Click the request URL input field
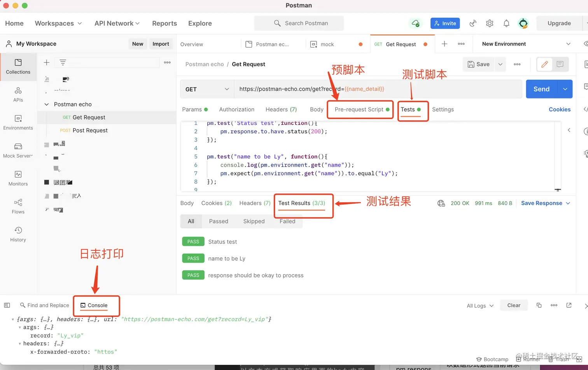 378,89
